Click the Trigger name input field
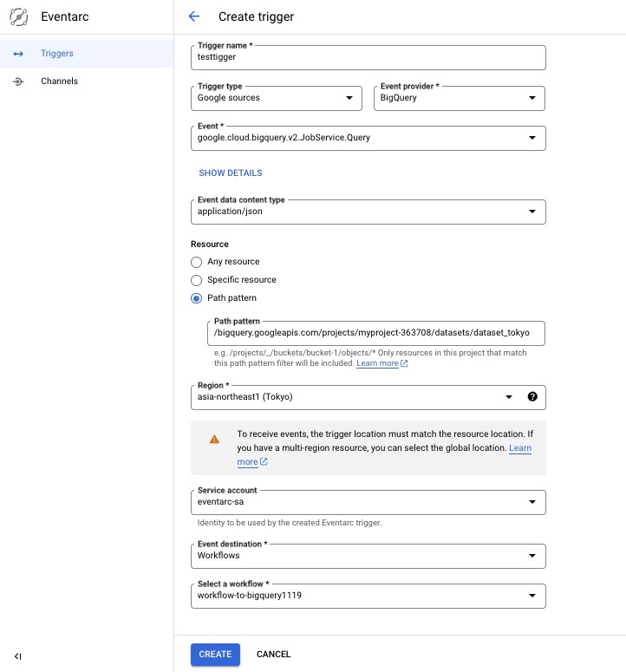This screenshot has width=626, height=672. pos(368,57)
